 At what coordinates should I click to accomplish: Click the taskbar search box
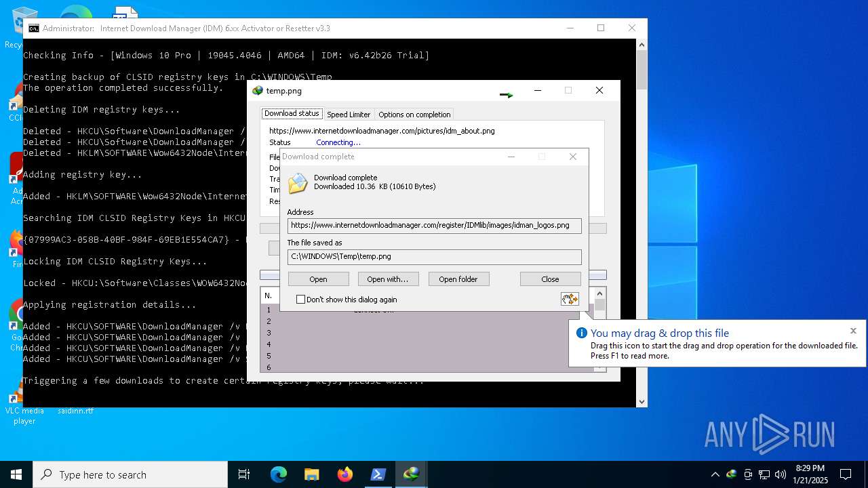[130, 474]
